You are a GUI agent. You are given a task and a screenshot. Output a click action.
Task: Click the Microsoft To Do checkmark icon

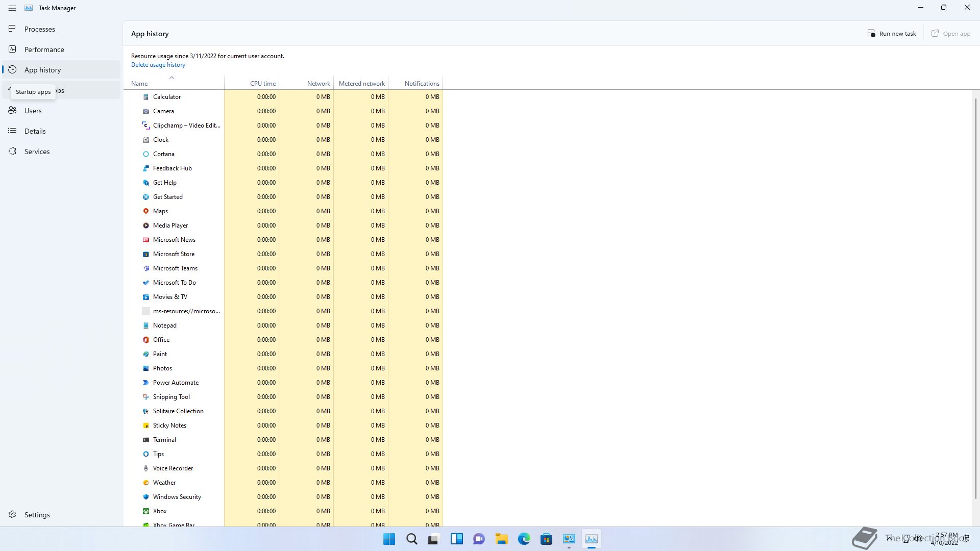click(146, 283)
